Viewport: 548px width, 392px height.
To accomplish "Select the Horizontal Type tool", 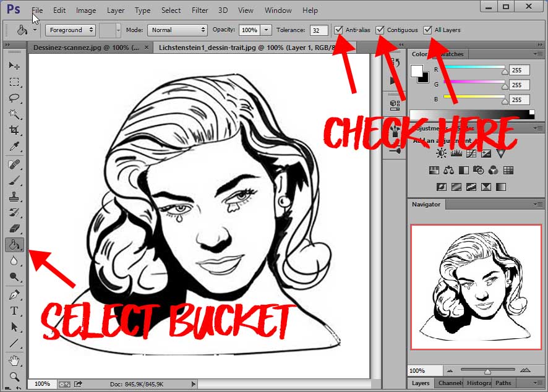I will 14,311.
